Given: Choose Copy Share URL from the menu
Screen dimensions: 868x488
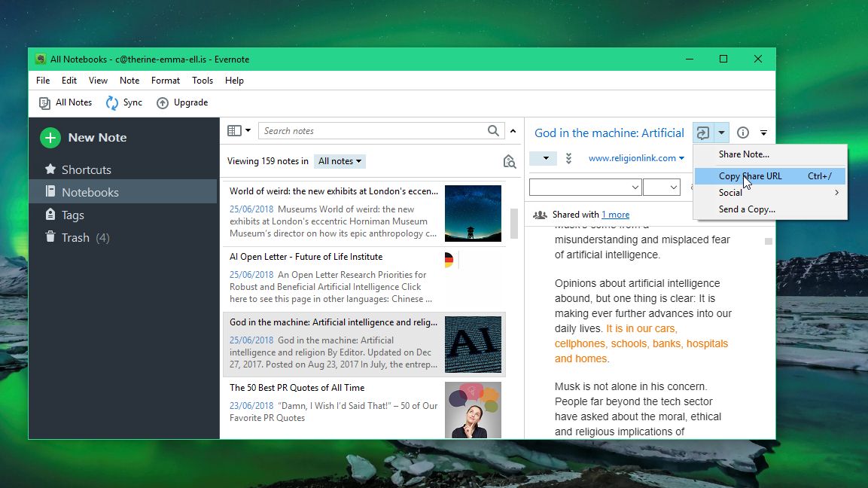Looking at the screenshot, I should point(750,175).
